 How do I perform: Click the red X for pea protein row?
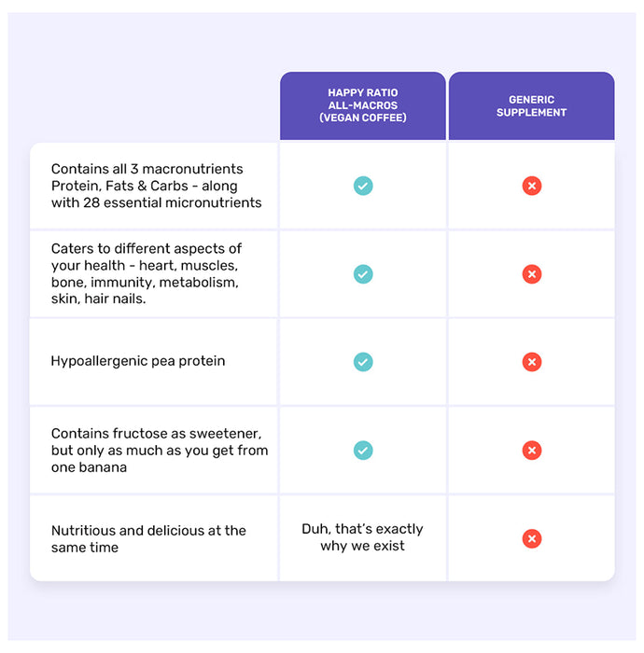[531, 362]
